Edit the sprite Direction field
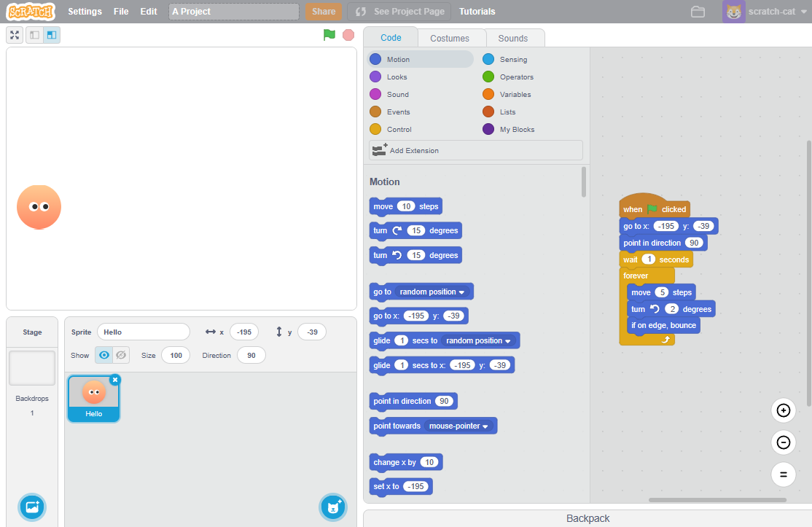The image size is (812, 527). 251,355
